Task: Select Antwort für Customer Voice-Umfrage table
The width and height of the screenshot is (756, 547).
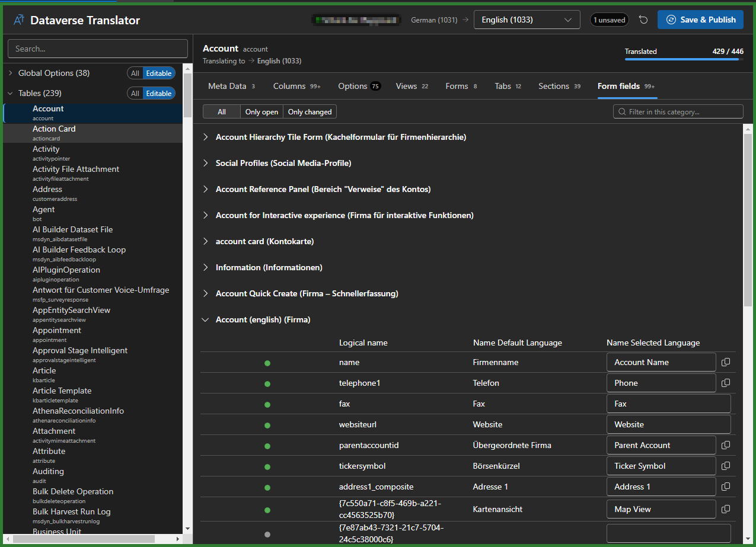Action: click(x=93, y=294)
